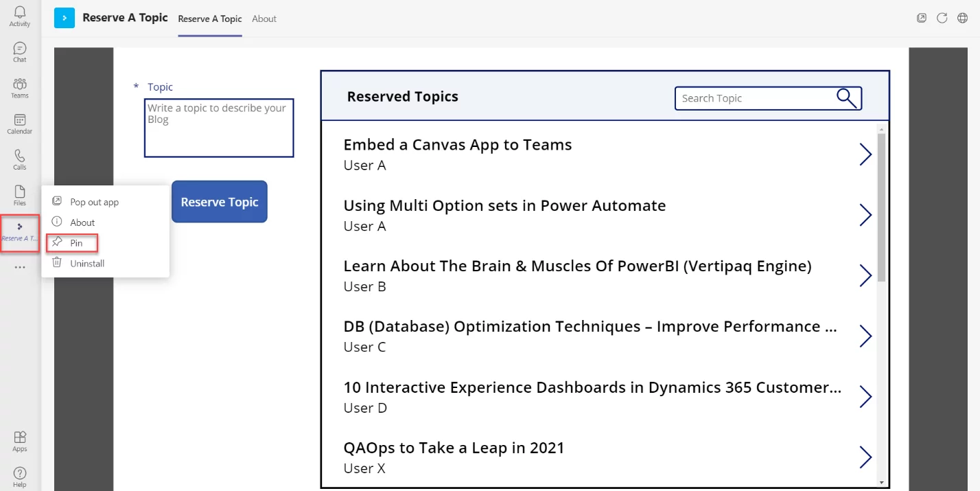Choose Pop out app from context menu

[x=105, y=202]
